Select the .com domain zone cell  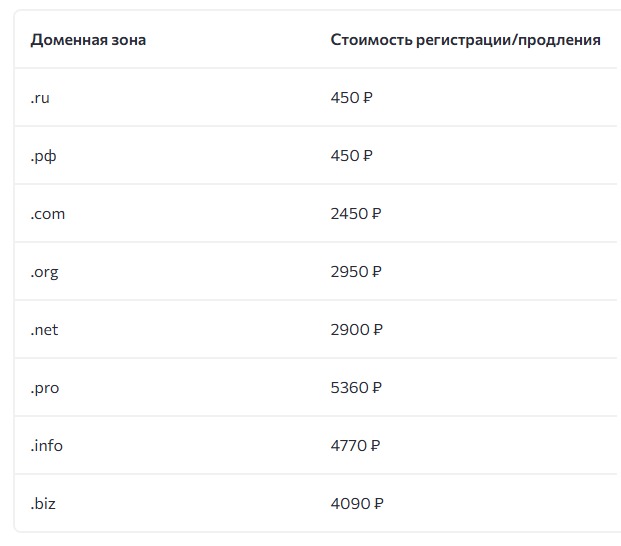48,214
